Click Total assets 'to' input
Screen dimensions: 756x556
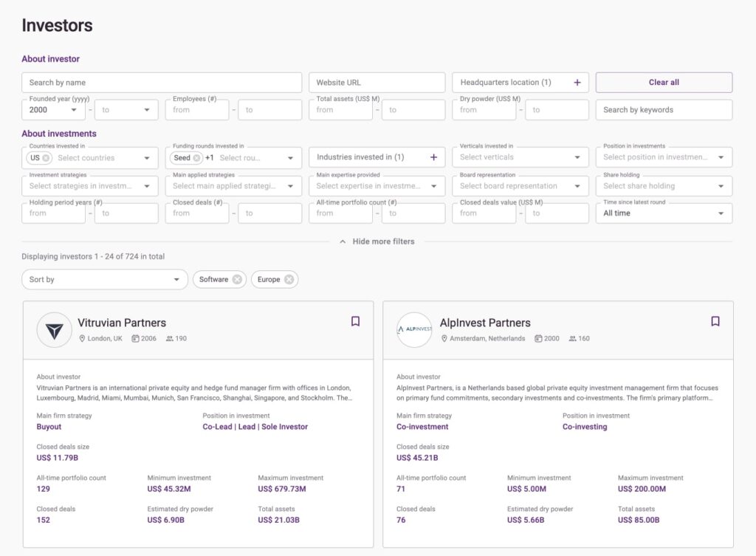point(413,110)
